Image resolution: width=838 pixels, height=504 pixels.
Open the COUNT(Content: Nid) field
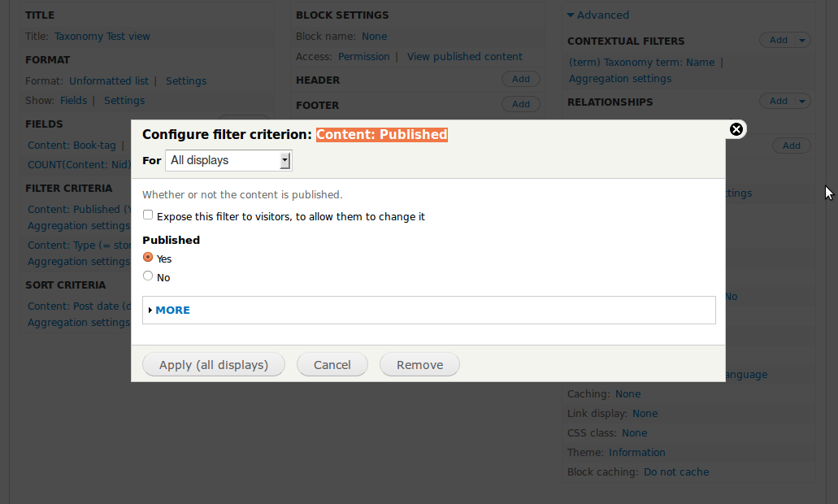point(79,165)
